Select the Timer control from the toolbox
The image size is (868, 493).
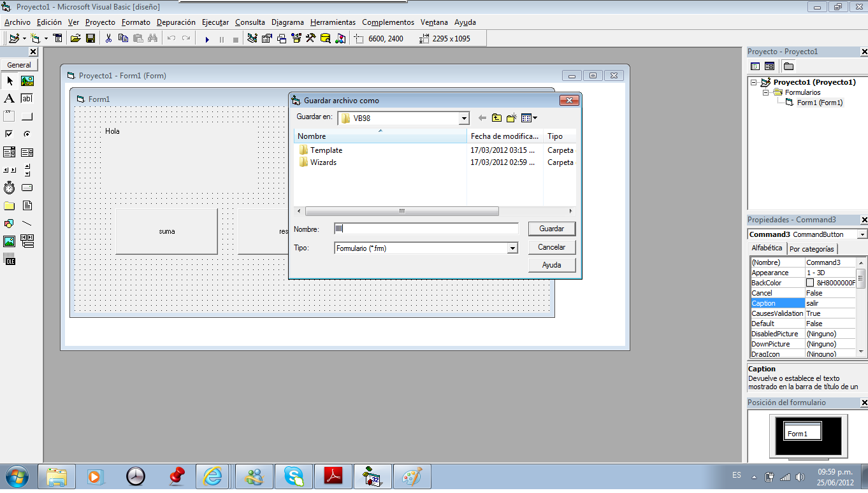(10, 187)
